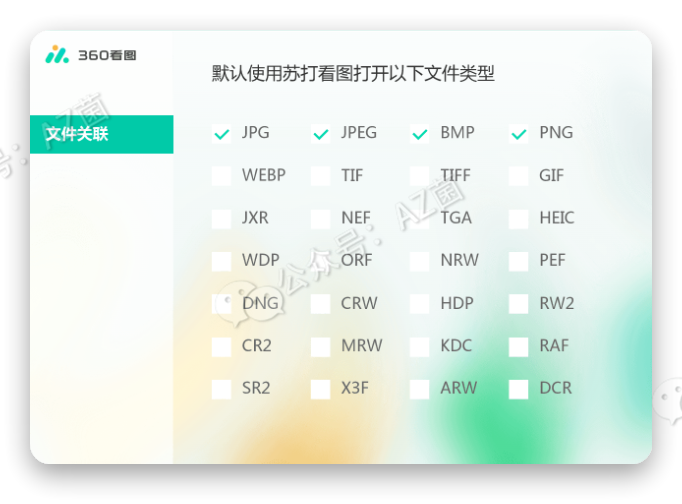The image size is (682, 504).
Task: Check the X3F format checkbox
Action: (x=321, y=389)
